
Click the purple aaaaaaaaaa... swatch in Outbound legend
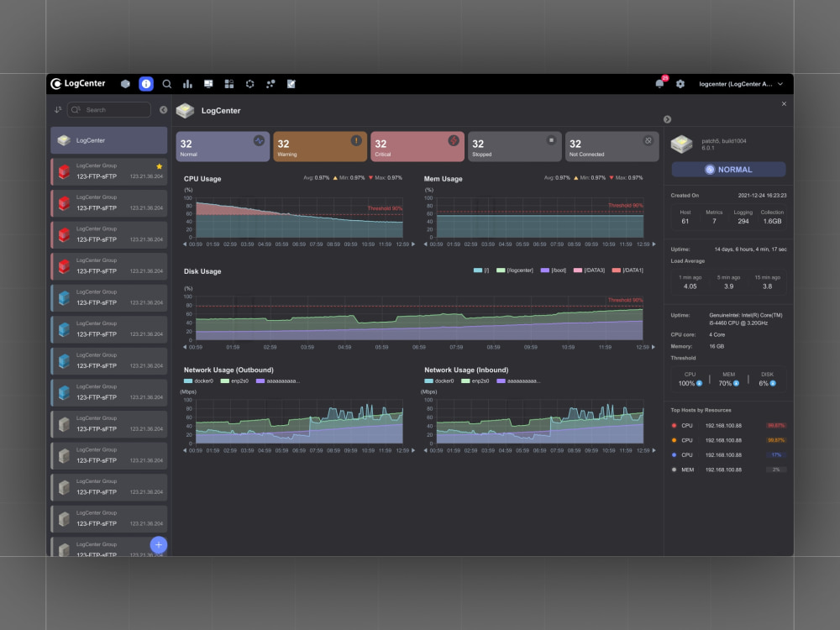pos(260,381)
